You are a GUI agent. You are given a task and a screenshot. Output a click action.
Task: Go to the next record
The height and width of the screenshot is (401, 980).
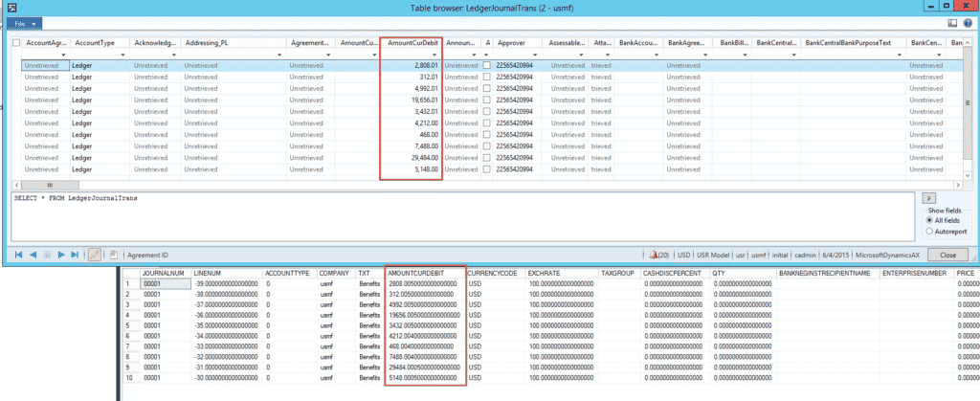(x=60, y=255)
